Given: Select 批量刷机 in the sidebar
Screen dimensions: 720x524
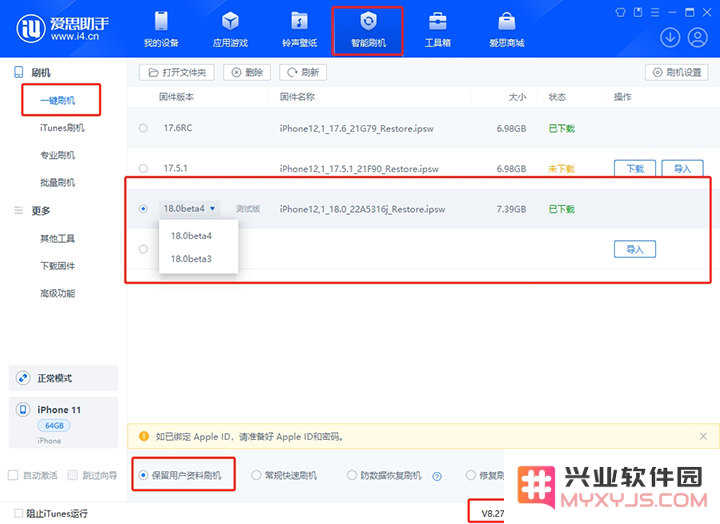Looking at the screenshot, I should (57, 182).
